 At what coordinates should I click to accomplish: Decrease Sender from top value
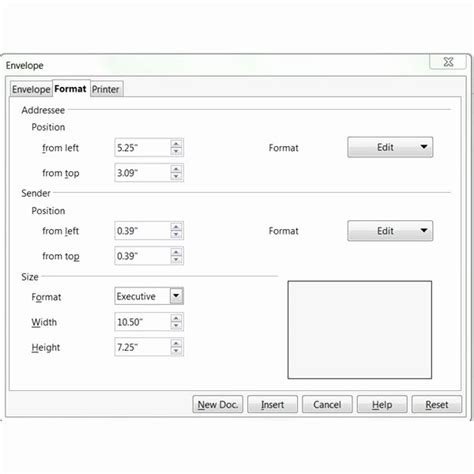point(176,260)
